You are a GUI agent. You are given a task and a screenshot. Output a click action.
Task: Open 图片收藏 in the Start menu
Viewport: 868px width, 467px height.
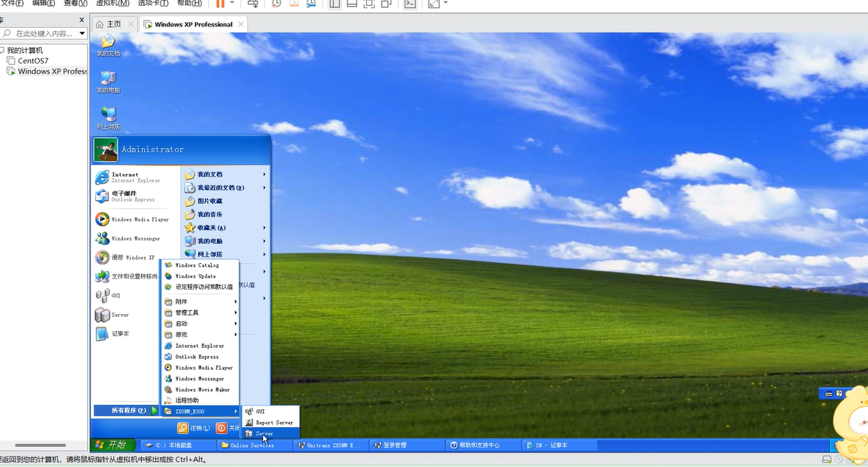(x=225, y=201)
